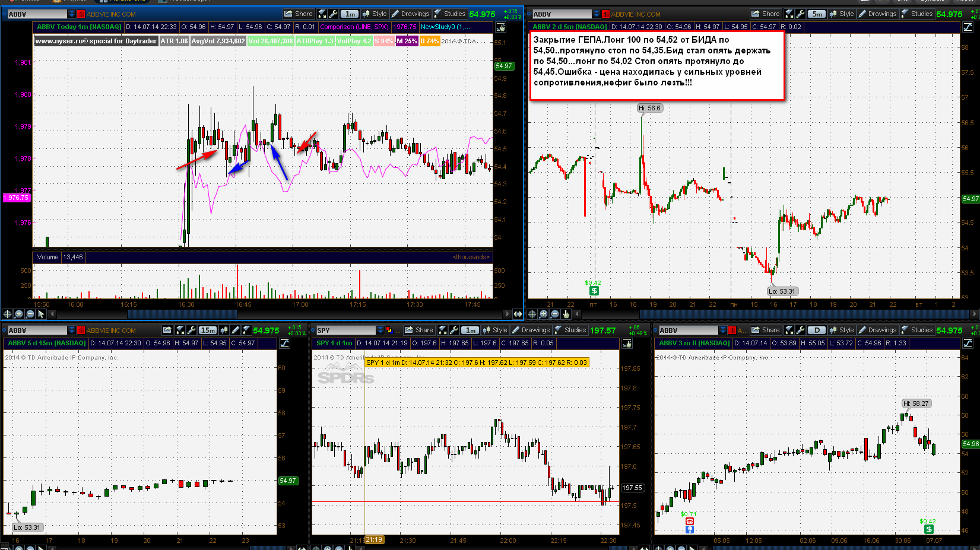This screenshot has height=550, width=980.
Task: Open the 5m timeframe selector on the top-right chart
Action: (817, 14)
